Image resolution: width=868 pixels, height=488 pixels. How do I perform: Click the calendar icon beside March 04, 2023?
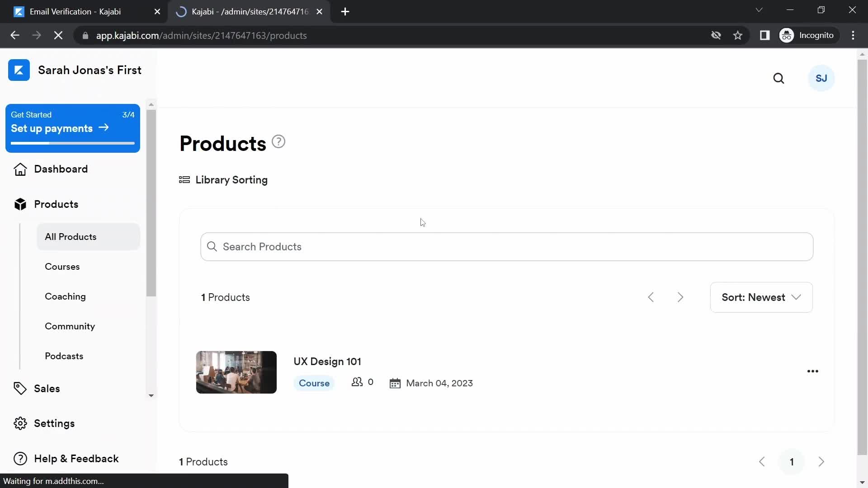point(395,384)
